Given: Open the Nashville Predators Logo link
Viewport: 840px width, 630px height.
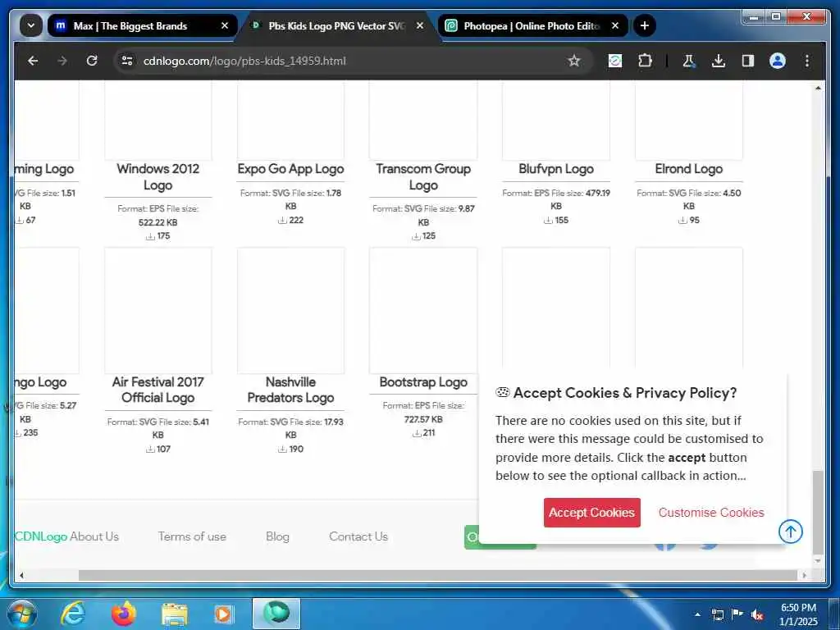Looking at the screenshot, I should point(290,390).
